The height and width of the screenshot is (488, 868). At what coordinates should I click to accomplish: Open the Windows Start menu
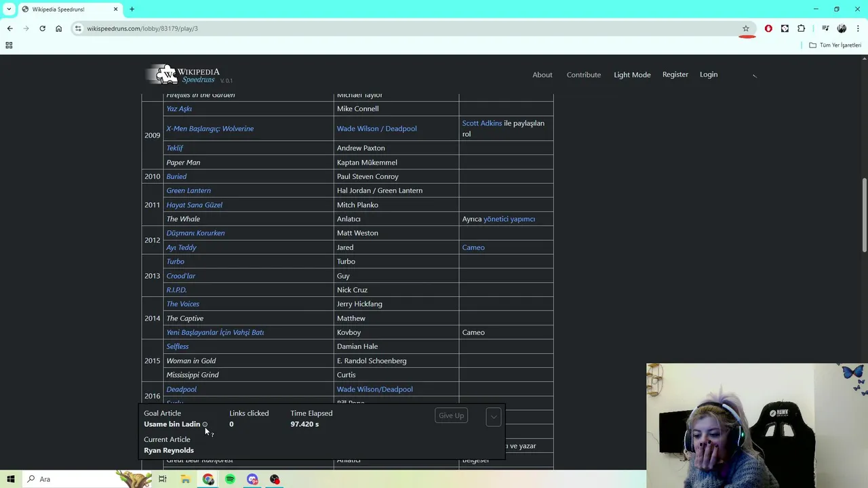(11, 479)
